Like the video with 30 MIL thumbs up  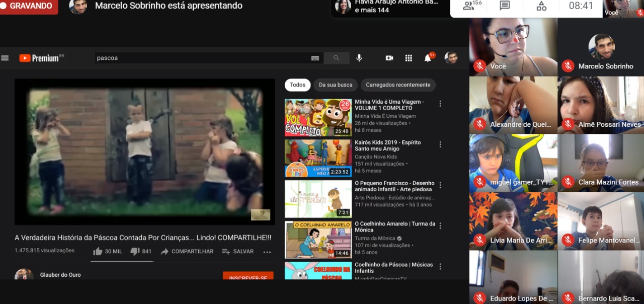tap(108, 251)
